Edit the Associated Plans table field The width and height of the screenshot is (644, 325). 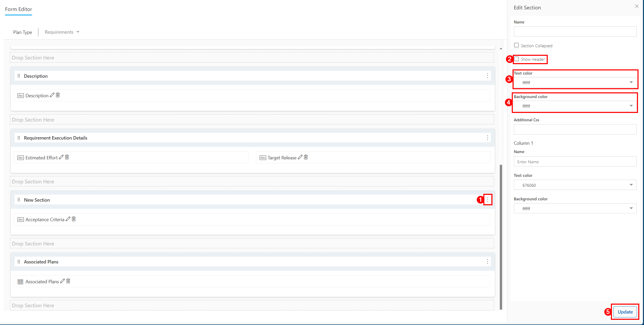coord(62,281)
